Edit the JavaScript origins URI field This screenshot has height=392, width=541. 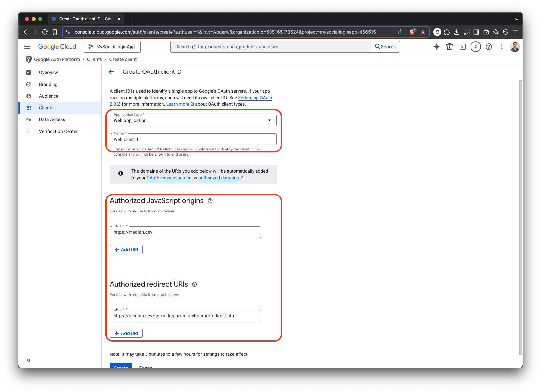[x=185, y=232]
